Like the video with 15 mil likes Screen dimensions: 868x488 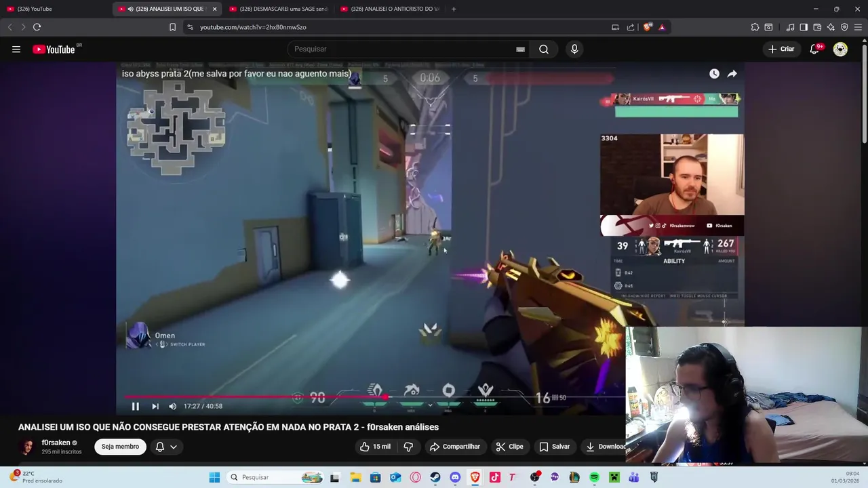(x=375, y=447)
